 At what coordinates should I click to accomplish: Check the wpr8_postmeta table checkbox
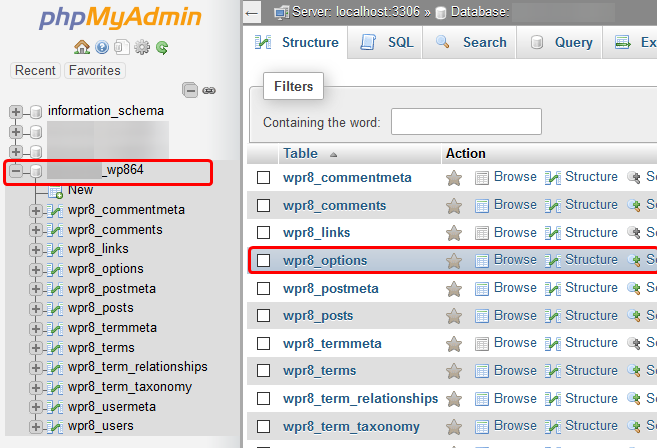pos(263,288)
